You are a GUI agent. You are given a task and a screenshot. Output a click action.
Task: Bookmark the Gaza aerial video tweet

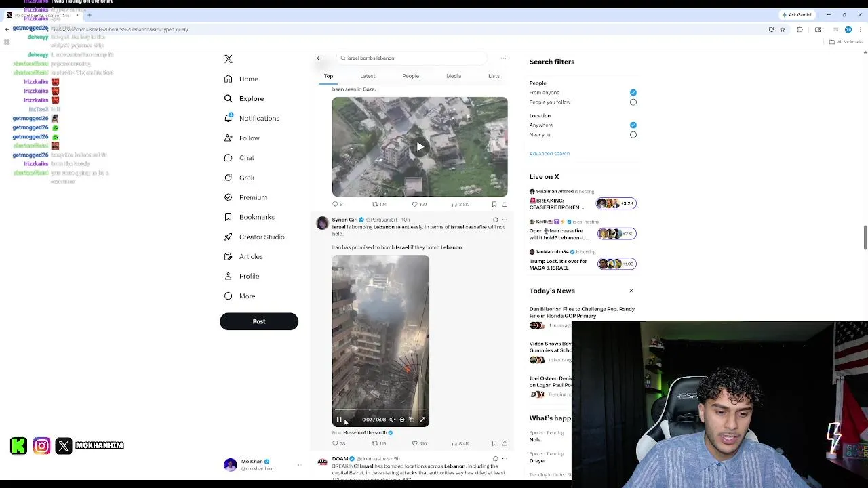click(494, 204)
